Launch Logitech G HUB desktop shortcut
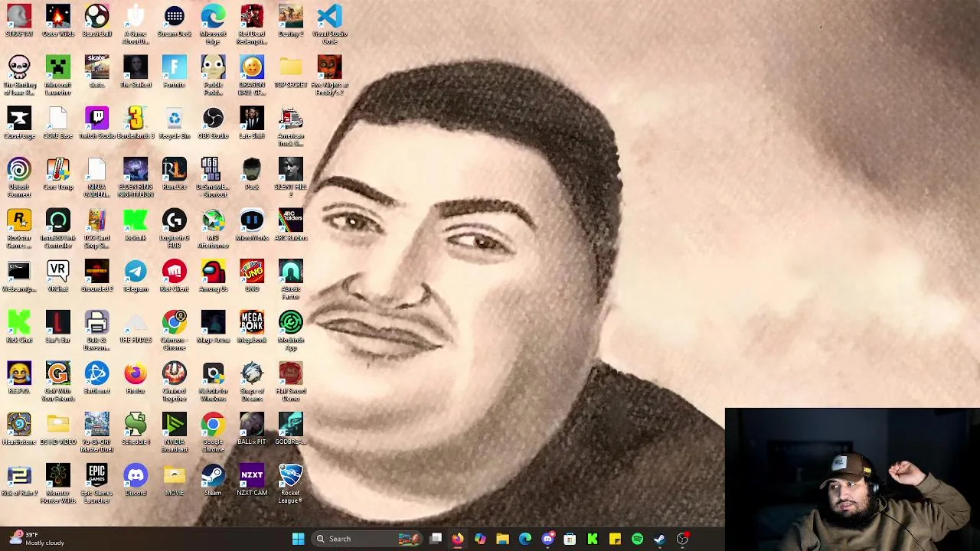Image resolution: width=980 pixels, height=551 pixels. click(175, 229)
